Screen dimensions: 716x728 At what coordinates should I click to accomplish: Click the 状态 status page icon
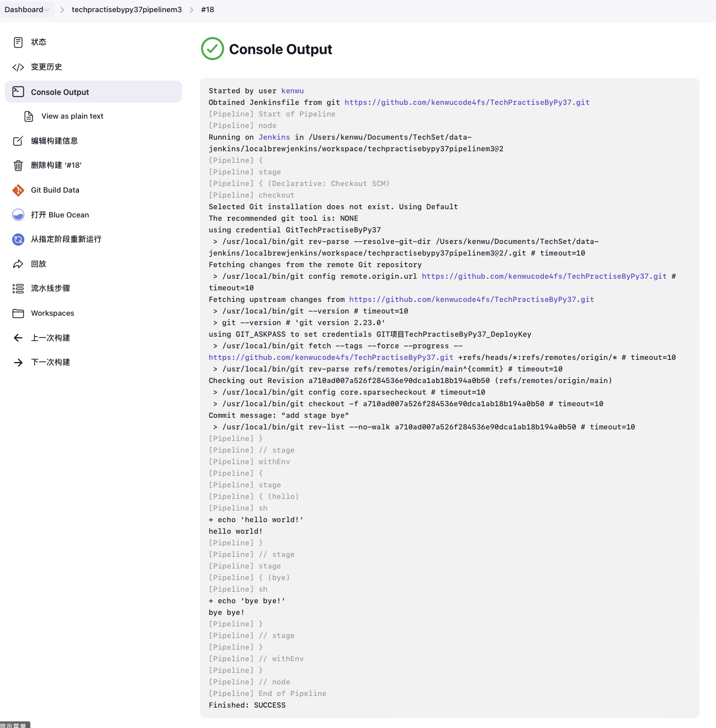pyautogui.click(x=18, y=42)
